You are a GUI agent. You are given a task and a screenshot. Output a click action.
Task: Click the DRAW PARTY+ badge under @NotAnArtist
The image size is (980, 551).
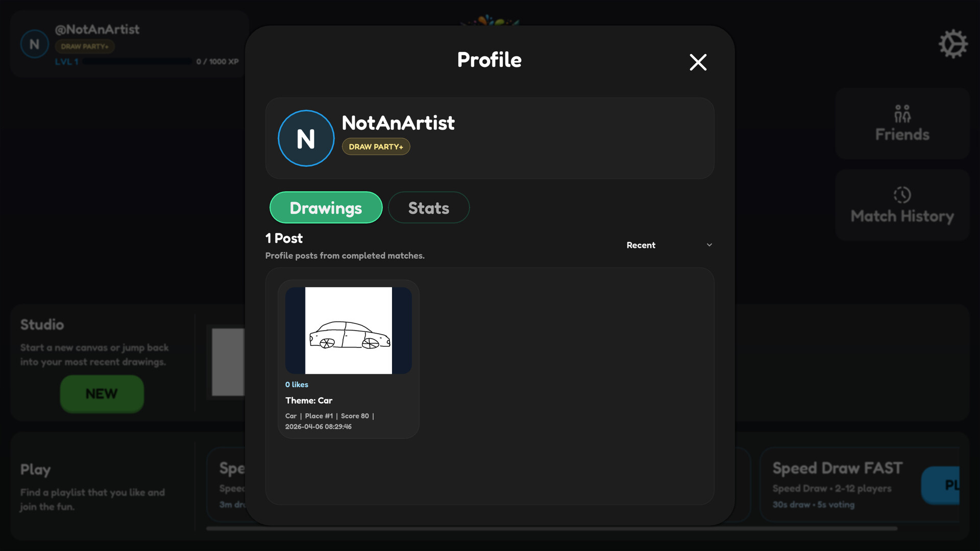85,46
